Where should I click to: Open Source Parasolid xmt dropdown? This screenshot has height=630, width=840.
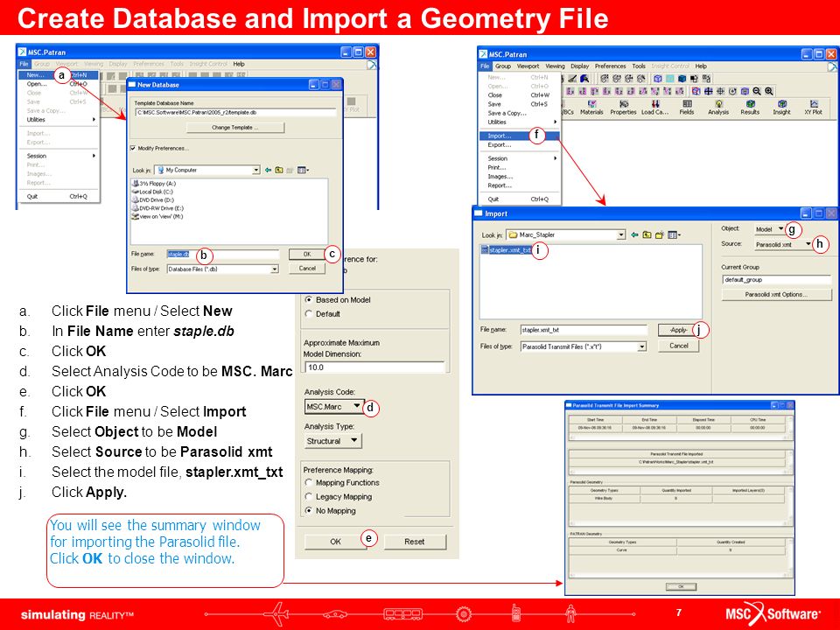(783, 244)
